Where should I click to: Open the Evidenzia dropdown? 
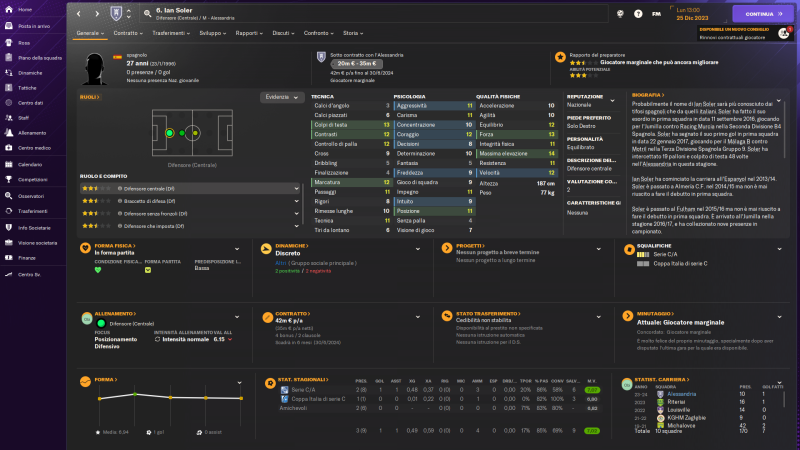pos(282,97)
